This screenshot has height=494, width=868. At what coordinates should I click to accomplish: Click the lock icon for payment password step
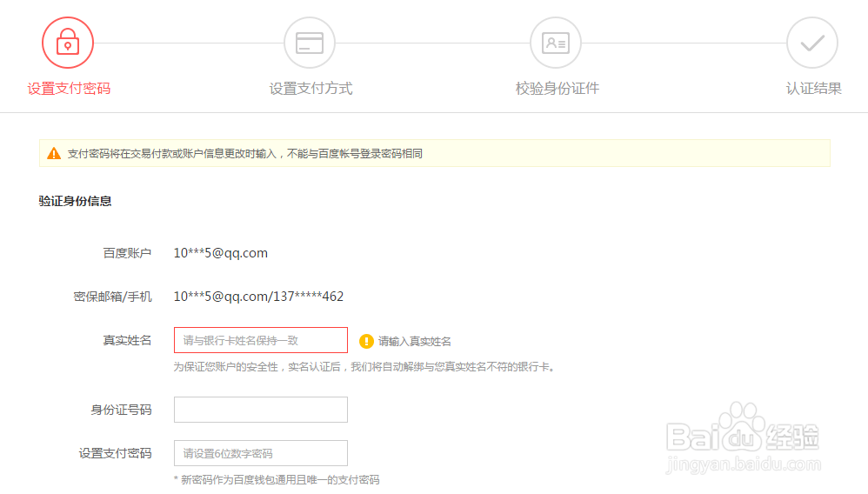click(68, 43)
